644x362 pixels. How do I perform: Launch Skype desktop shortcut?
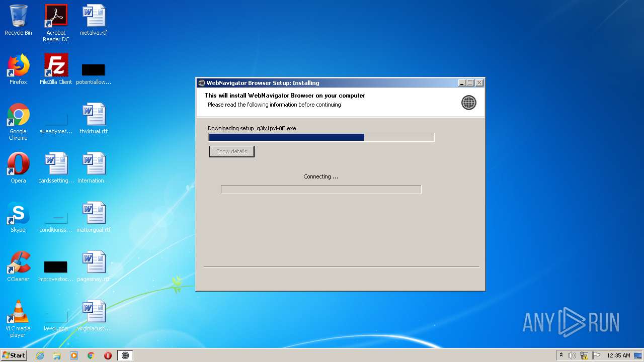point(18,218)
